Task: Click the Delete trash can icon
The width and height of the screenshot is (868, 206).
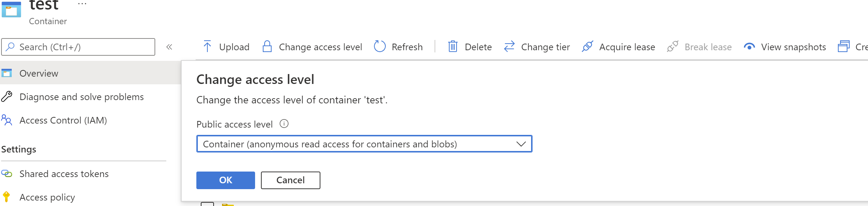Action: click(x=453, y=47)
